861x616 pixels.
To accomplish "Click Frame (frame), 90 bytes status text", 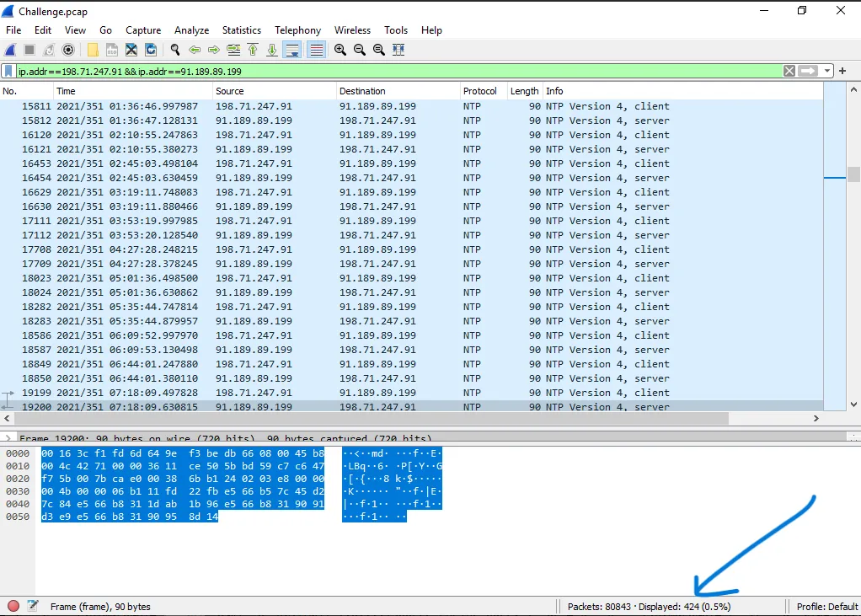I will coord(100,607).
